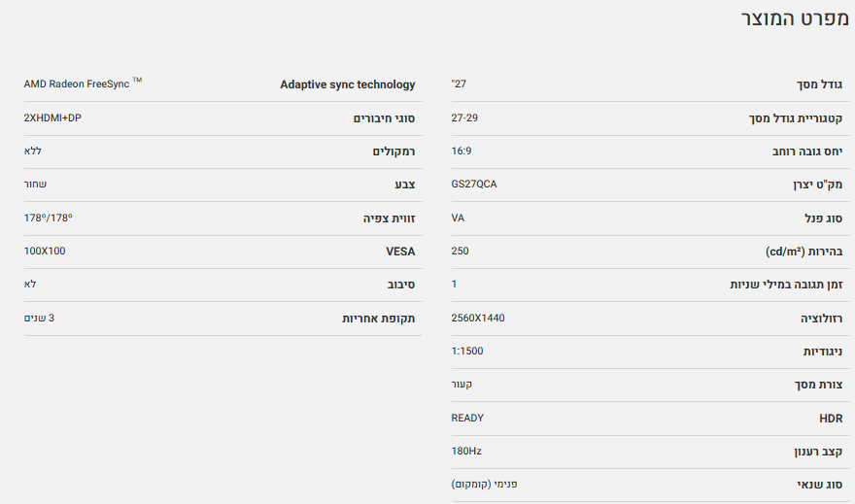Select the 'תקופת אחריות' warranty label

[378, 319]
